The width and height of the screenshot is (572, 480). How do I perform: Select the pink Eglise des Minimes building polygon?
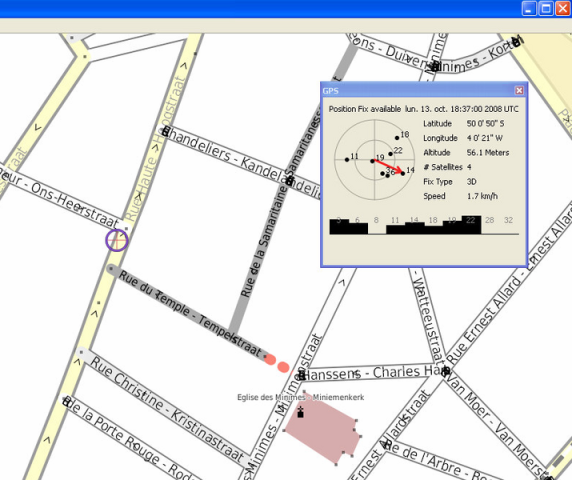(x=323, y=429)
